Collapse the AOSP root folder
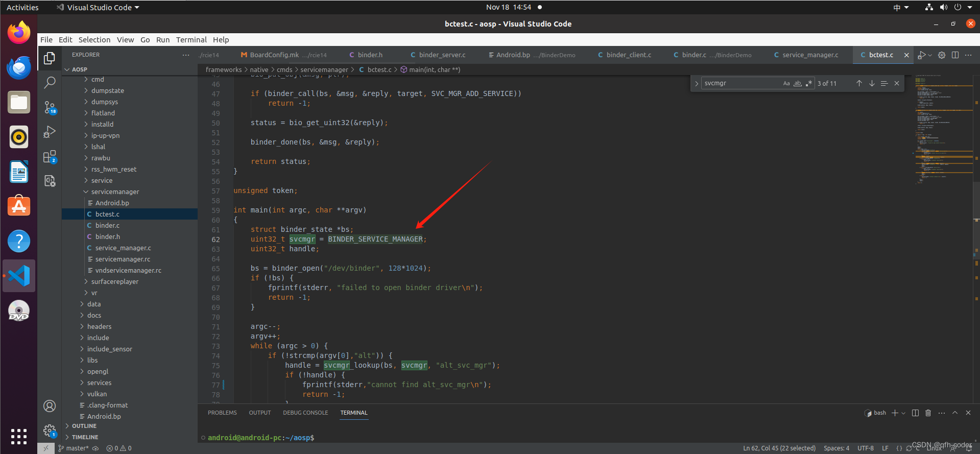The width and height of the screenshot is (980, 454). (x=130, y=69)
